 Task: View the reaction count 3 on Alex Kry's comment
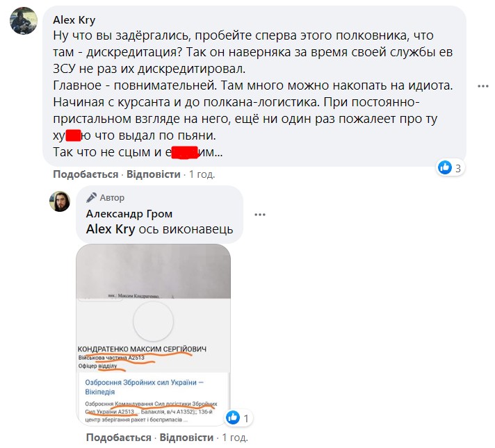coord(458,168)
